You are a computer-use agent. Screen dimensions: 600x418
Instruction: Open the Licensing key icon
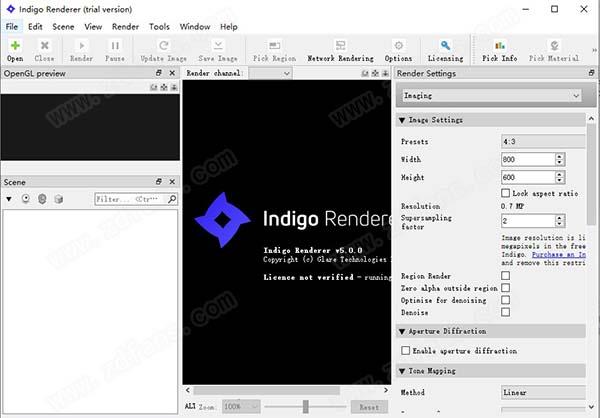point(445,51)
